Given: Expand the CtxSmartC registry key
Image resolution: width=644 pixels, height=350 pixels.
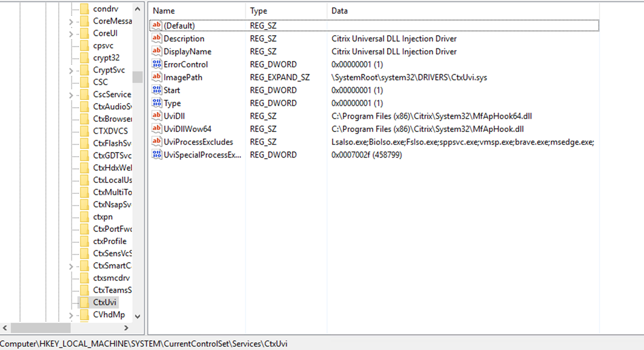Looking at the screenshot, I should 71,266.
